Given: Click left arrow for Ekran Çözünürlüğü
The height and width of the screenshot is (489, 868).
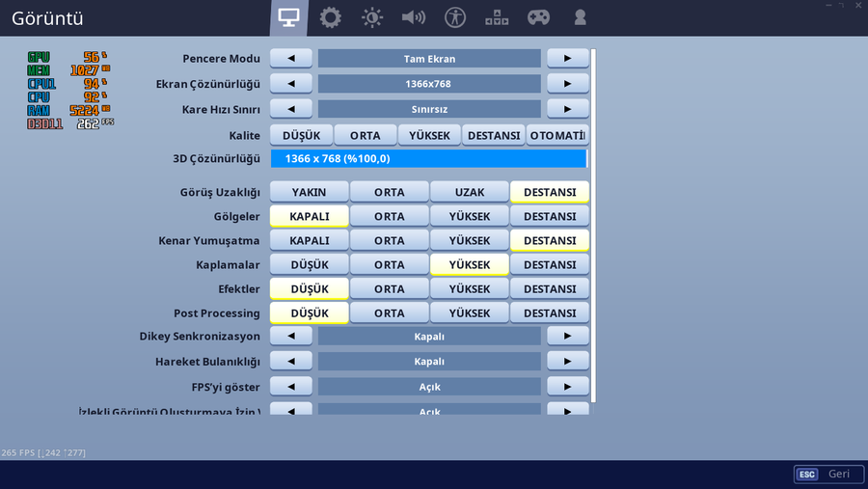Looking at the screenshot, I should [291, 84].
